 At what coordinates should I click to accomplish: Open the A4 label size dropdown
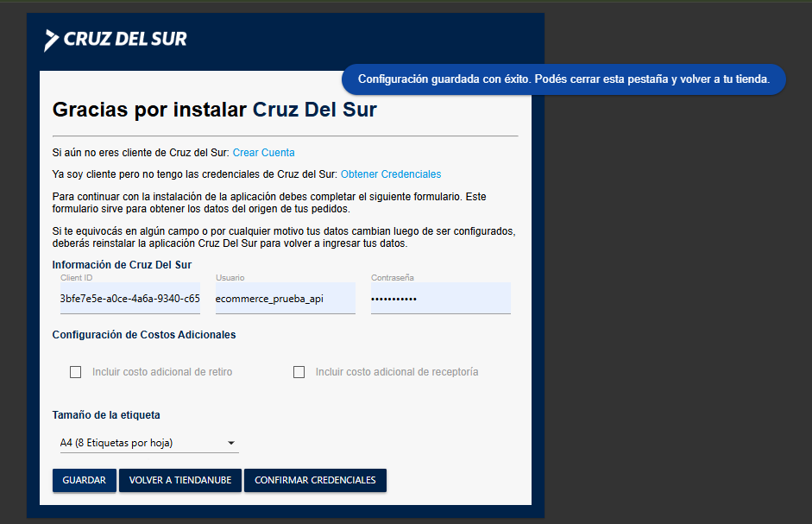coord(138,443)
